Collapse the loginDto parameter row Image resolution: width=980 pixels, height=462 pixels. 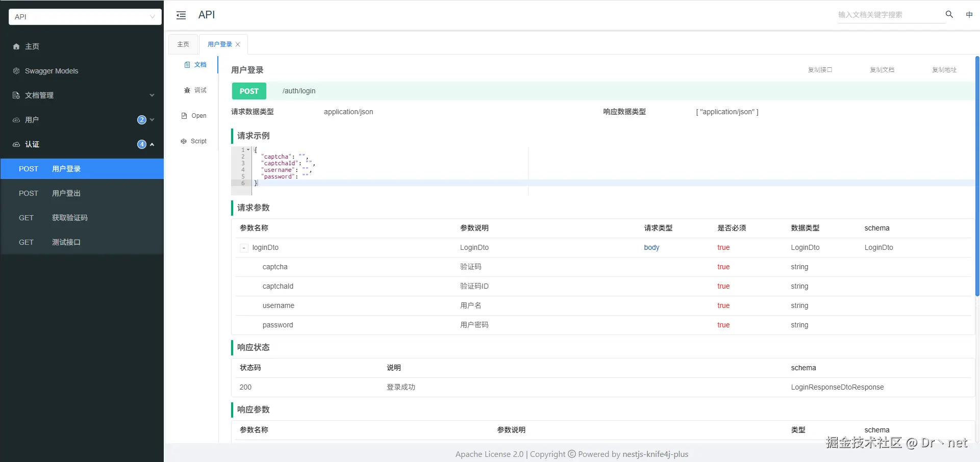(x=244, y=248)
